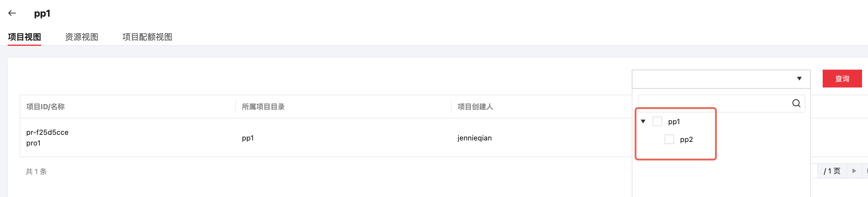Check the pp1 checkbox

pyautogui.click(x=657, y=121)
